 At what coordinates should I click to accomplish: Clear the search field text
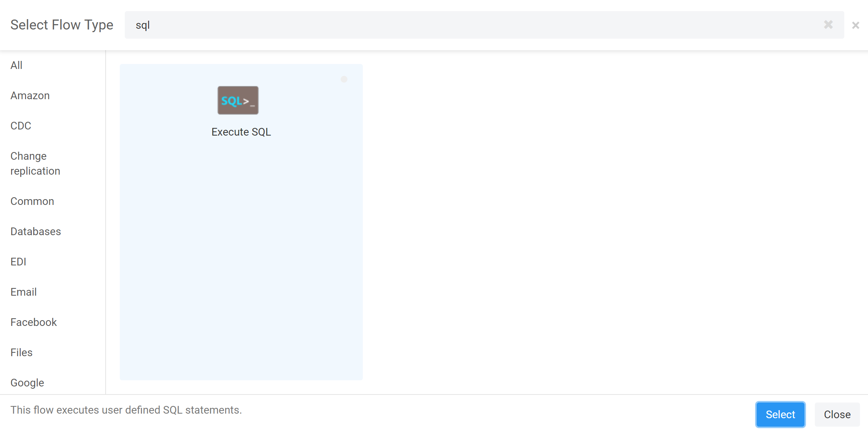point(828,25)
